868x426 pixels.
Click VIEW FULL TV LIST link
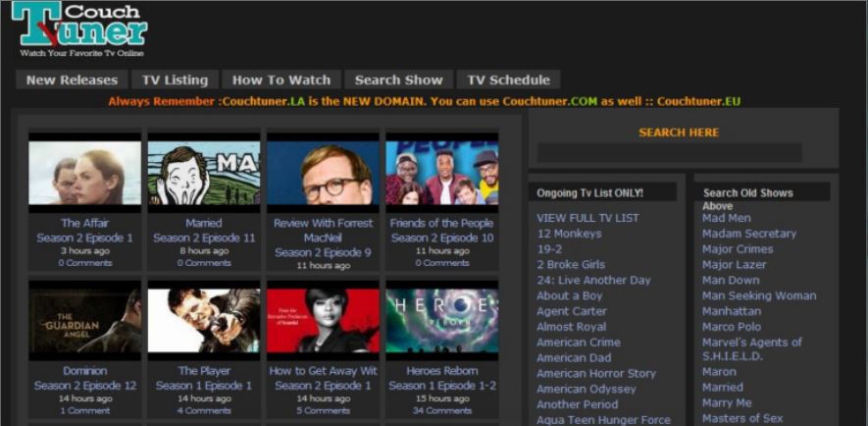click(x=587, y=218)
